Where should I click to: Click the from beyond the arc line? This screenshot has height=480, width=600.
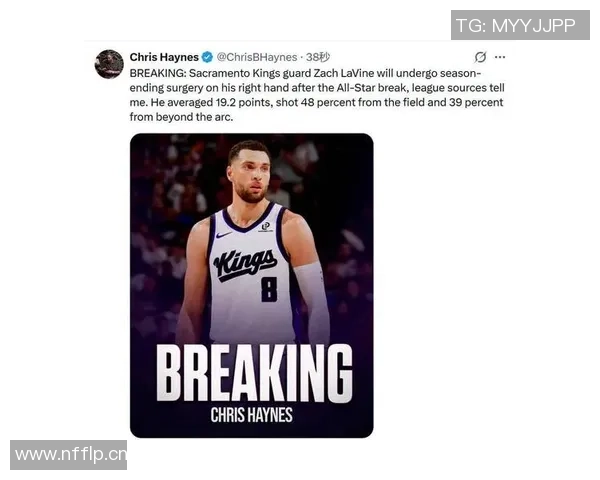click(x=181, y=117)
